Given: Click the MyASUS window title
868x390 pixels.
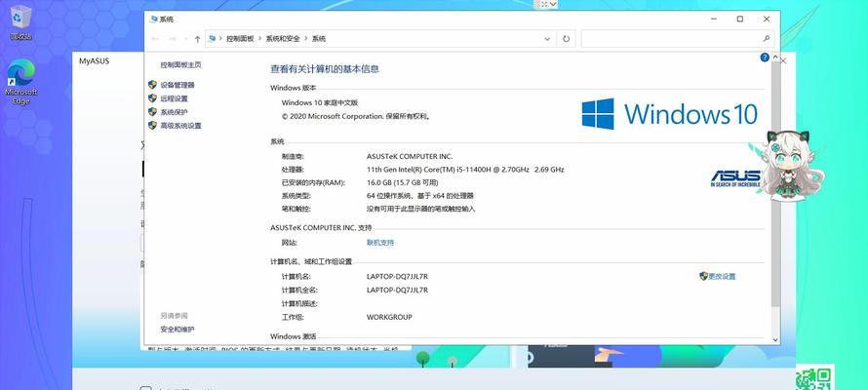Looking at the screenshot, I should (x=94, y=61).
